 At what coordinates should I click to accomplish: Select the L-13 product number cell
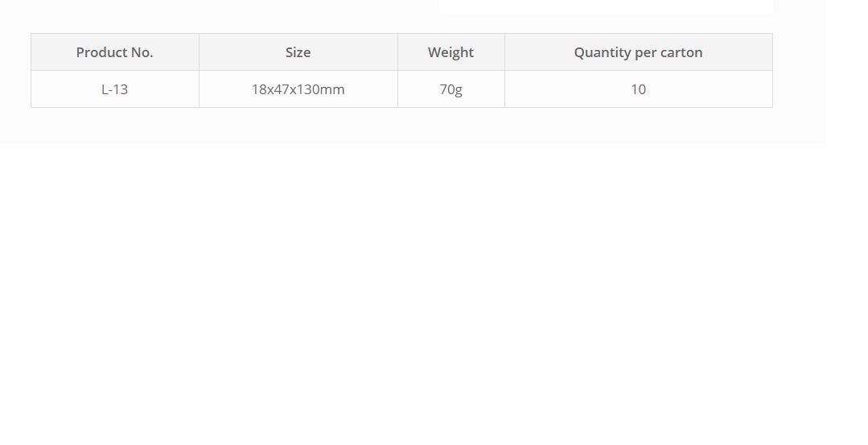pyautogui.click(x=114, y=89)
